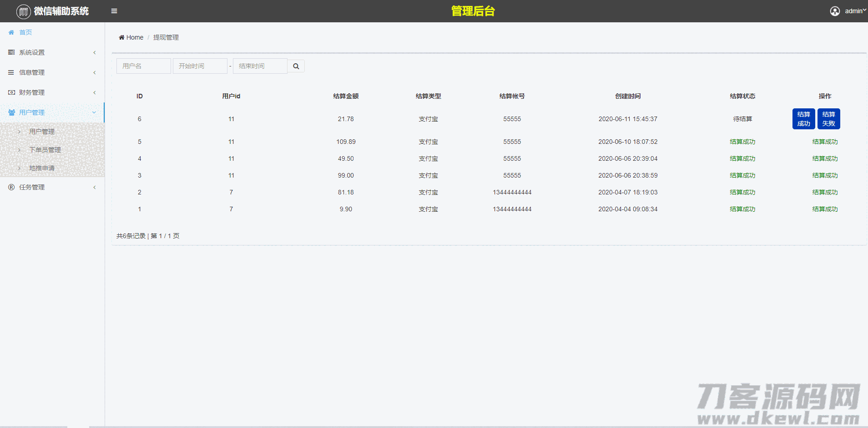Open 地推申请 submenu item
868x428 pixels.
click(42, 168)
